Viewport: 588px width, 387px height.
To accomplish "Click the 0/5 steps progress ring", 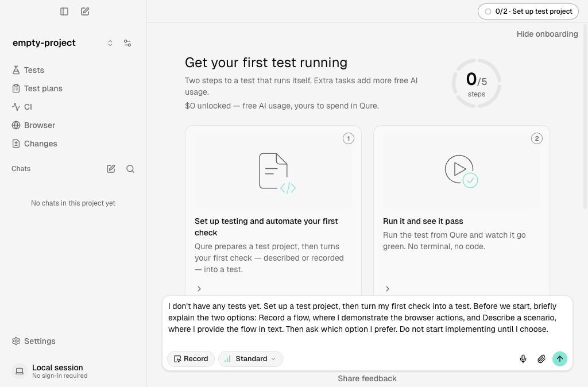I will (476, 83).
